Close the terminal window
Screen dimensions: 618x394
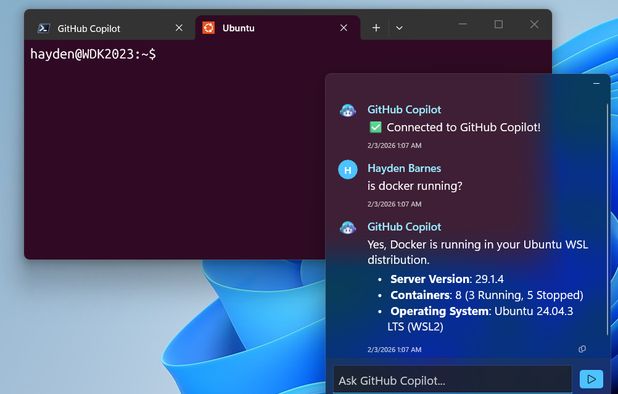pos(534,24)
